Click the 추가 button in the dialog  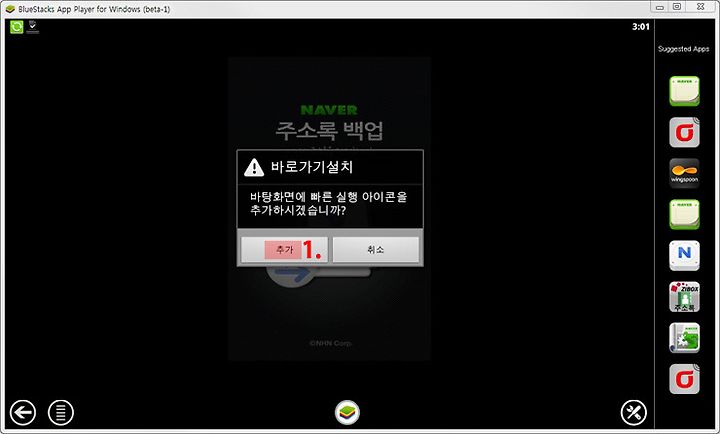click(285, 249)
